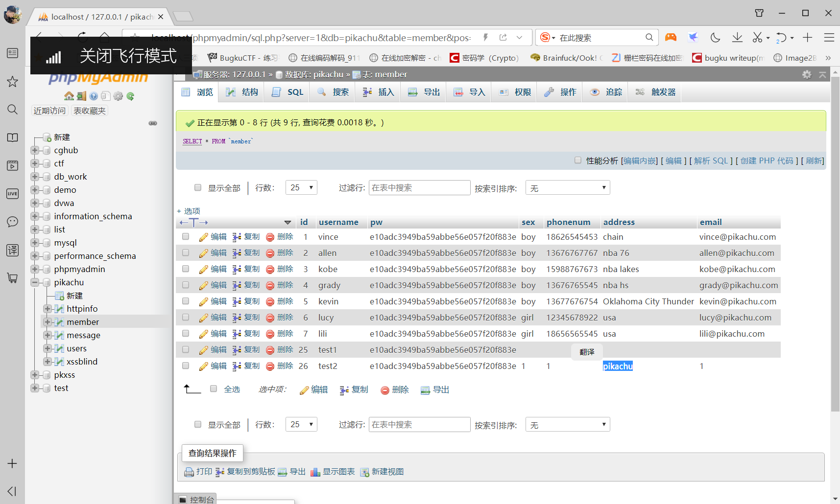Open browser favorites star icon in sidebar
This screenshot has width=840, height=504.
(x=12, y=81)
